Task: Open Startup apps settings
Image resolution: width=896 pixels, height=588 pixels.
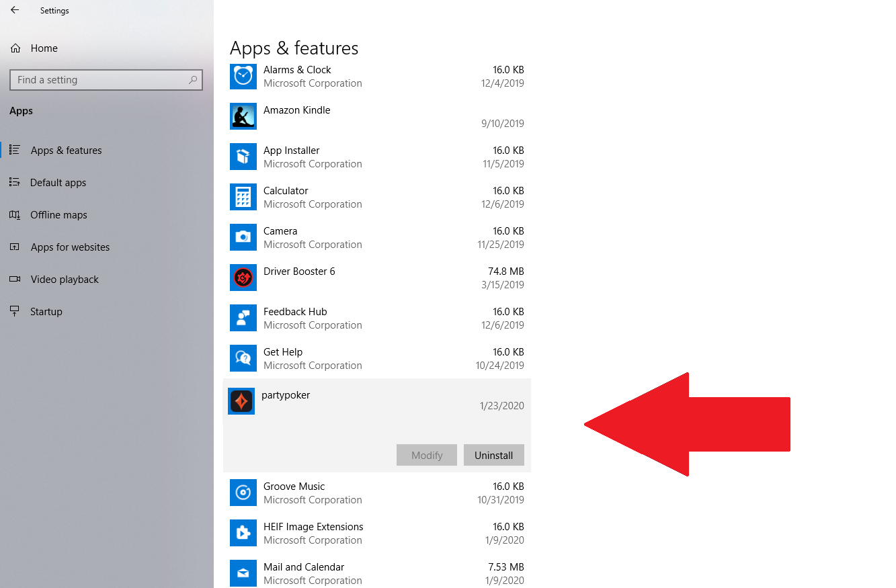Action: 46,312
